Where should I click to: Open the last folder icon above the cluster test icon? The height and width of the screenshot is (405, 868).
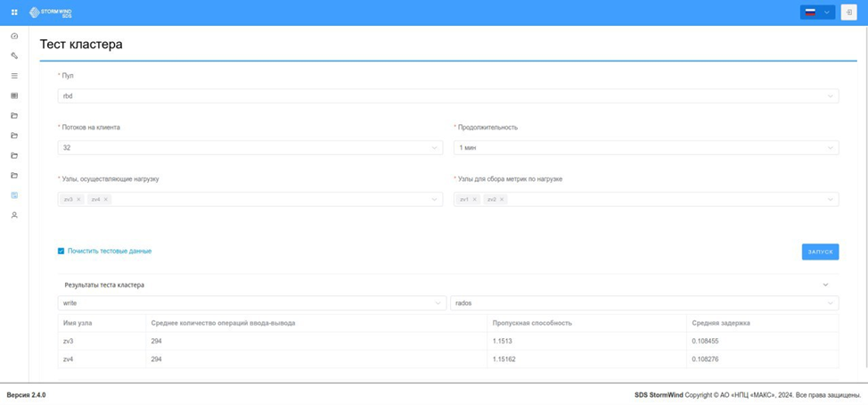[x=14, y=176]
